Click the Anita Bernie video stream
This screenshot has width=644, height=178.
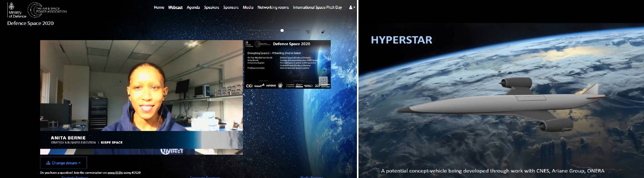tap(141, 97)
